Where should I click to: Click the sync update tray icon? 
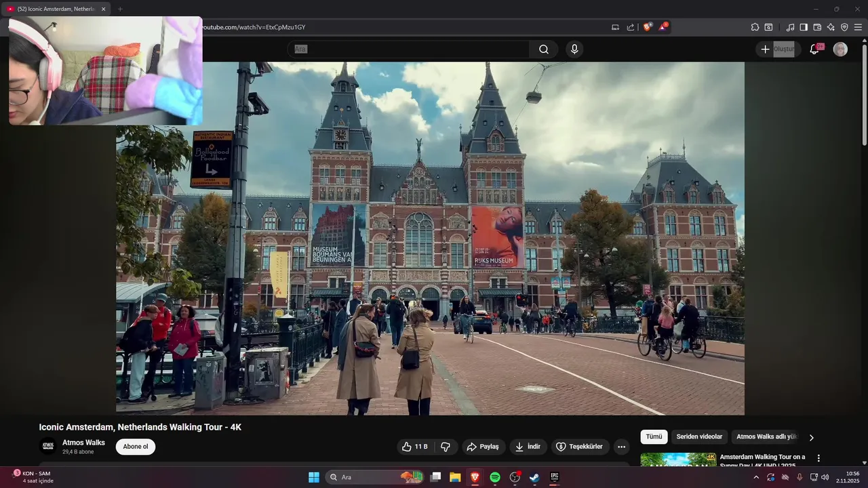click(771, 477)
